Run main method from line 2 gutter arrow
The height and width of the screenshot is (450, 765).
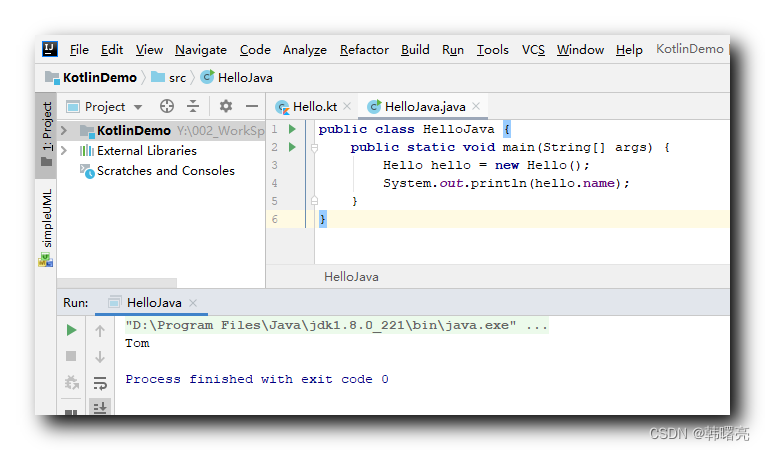click(x=292, y=147)
